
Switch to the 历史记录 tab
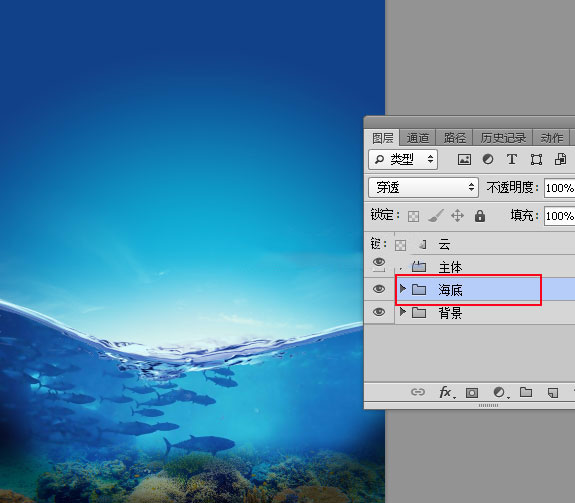(503, 138)
